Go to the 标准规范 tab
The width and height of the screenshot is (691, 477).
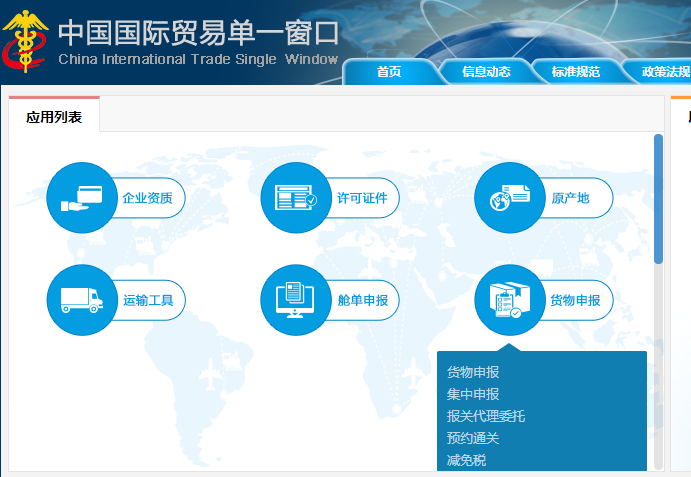[576, 72]
